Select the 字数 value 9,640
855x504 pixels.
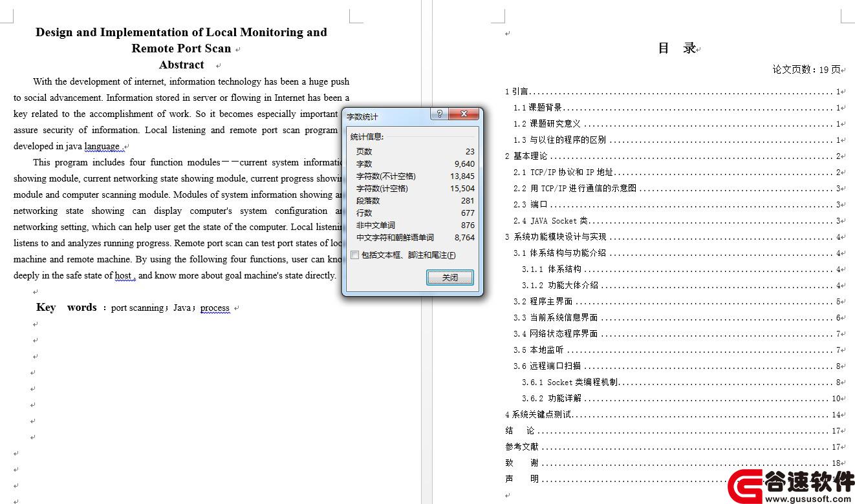pos(464,163)
